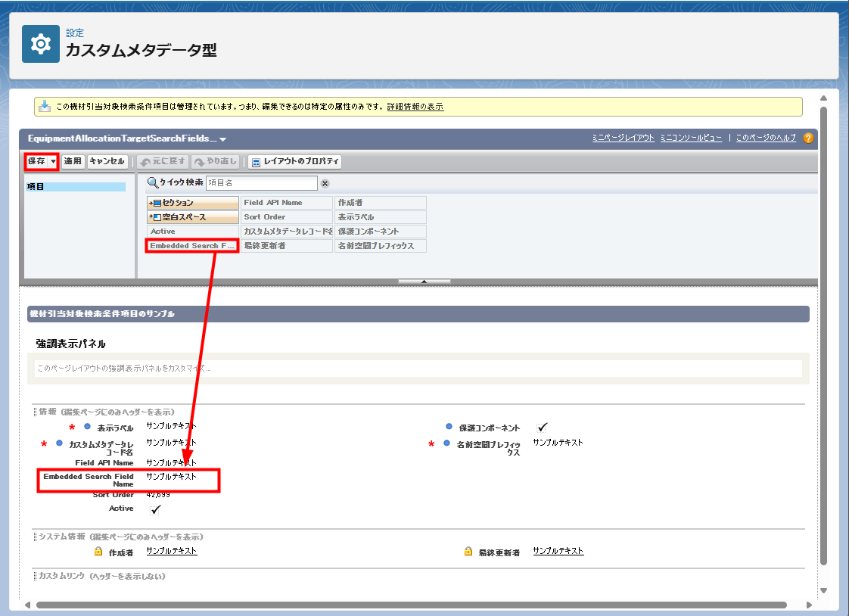This screenshot has height=616, width=849.
Task: Select 項目 in the palette category list
Action: pyautogui.click(x=75, y=186)
